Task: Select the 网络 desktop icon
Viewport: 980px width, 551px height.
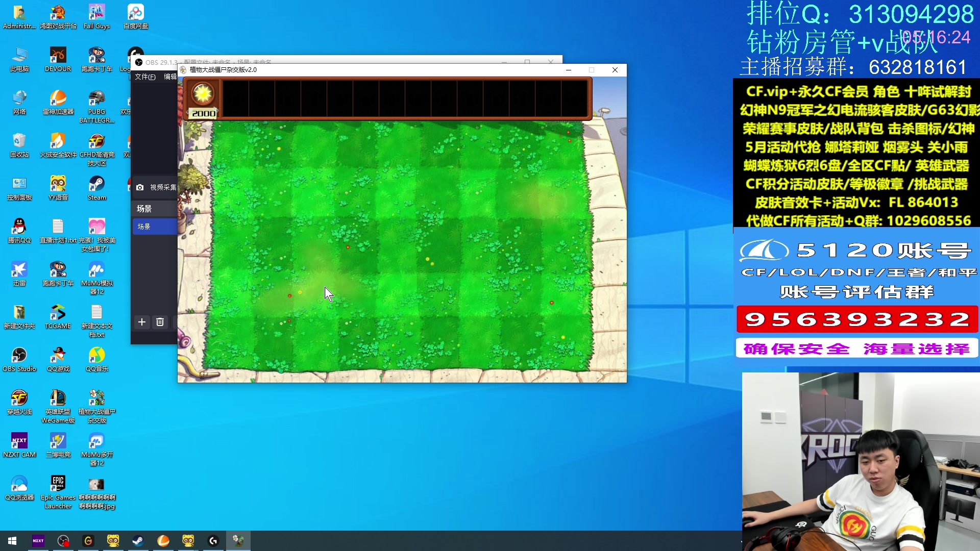Action: coord(19,103)
